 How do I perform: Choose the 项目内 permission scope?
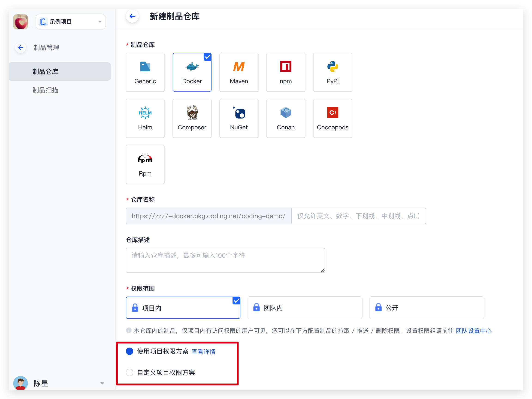pos(183,308)
